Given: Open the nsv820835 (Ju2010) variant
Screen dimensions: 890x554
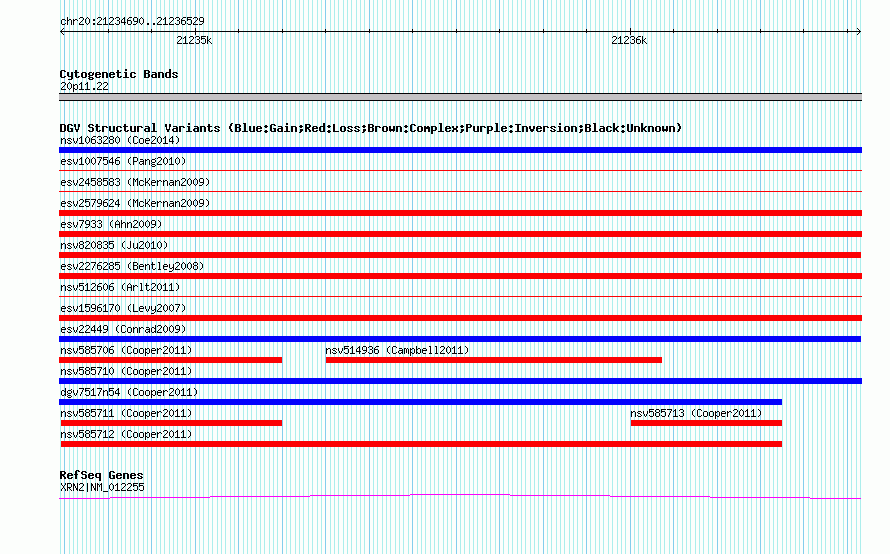Looking at the screenshot, I should [x=114, y=245].
